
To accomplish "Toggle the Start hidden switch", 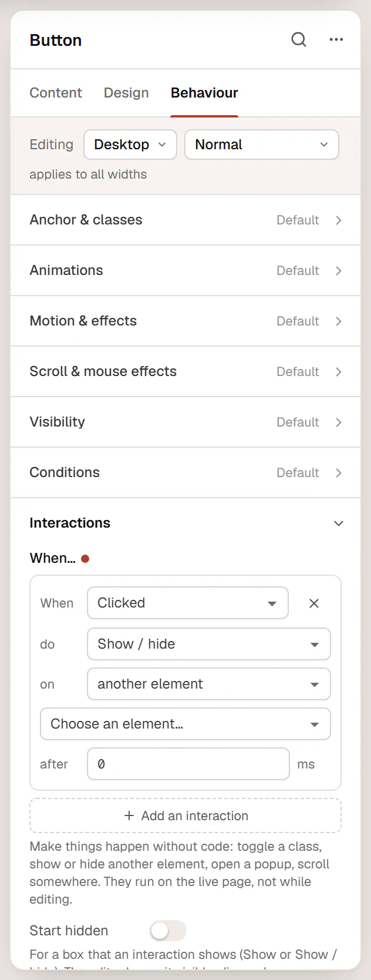I will pos(168,931).
